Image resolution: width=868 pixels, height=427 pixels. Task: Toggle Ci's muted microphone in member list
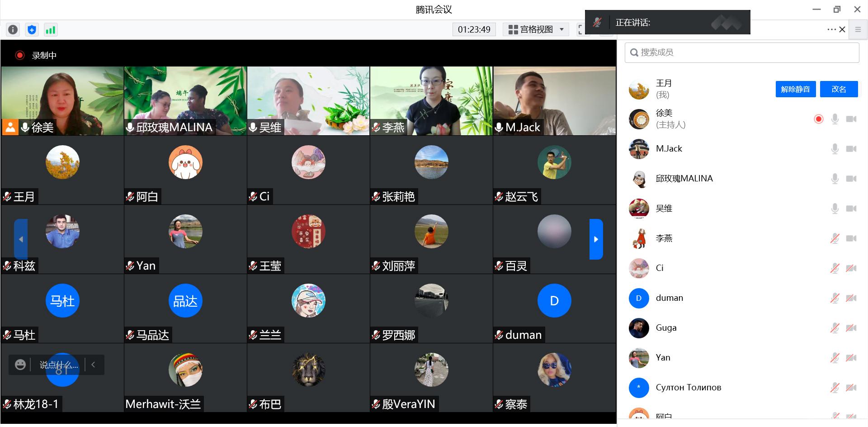[835, 268]
